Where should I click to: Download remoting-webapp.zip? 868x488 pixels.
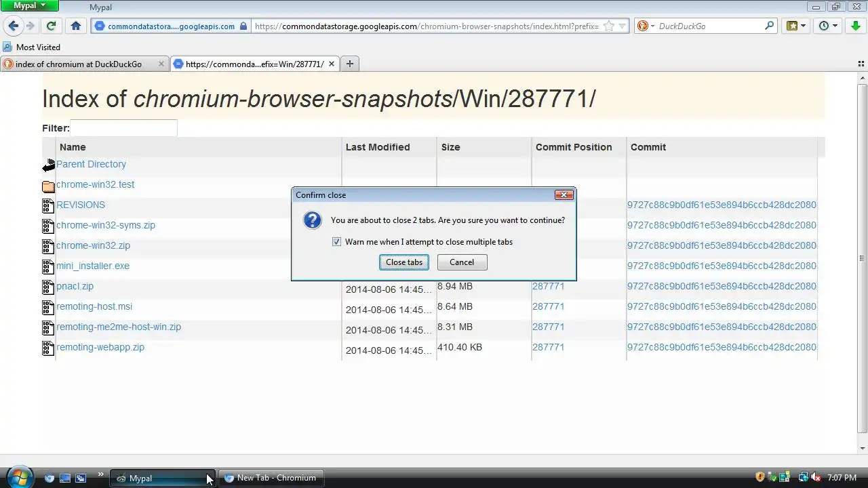click(x=100, y=347)
